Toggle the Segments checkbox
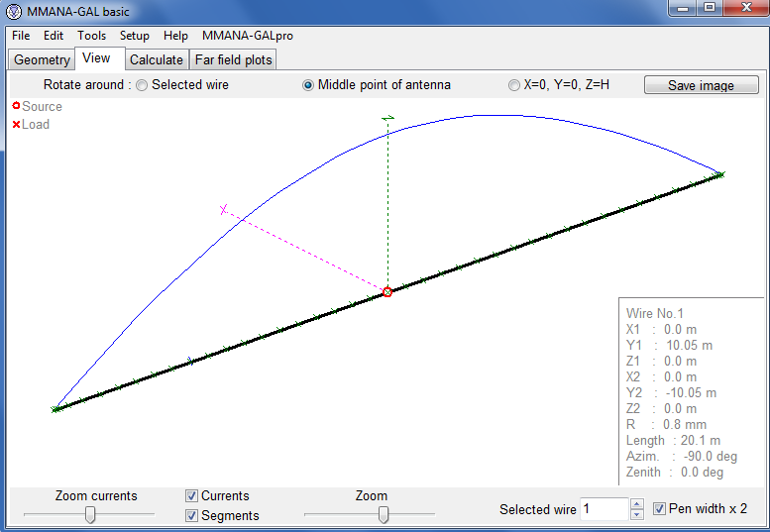The height and width of the screenshot is (532, 770). 191,516
